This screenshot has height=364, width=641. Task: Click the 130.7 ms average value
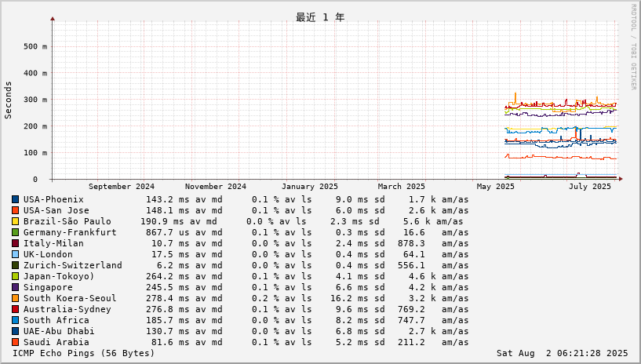[x=168, y=331]
